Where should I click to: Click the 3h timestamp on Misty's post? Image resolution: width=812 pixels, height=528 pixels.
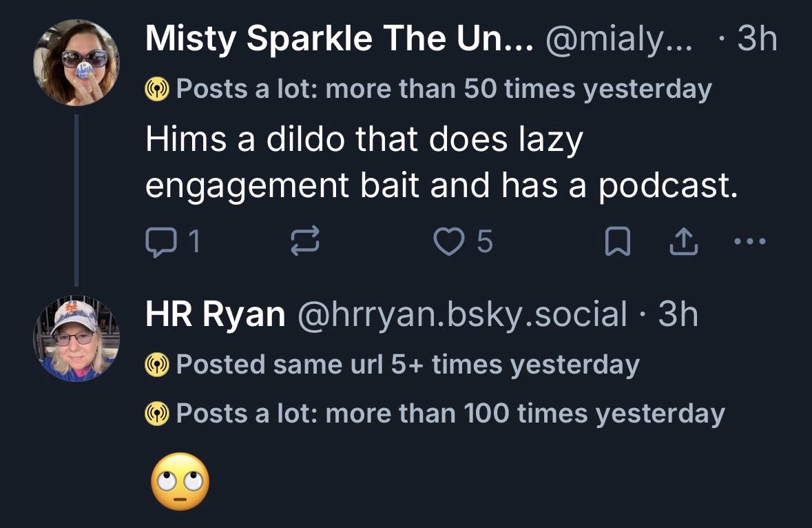[756, 40]
